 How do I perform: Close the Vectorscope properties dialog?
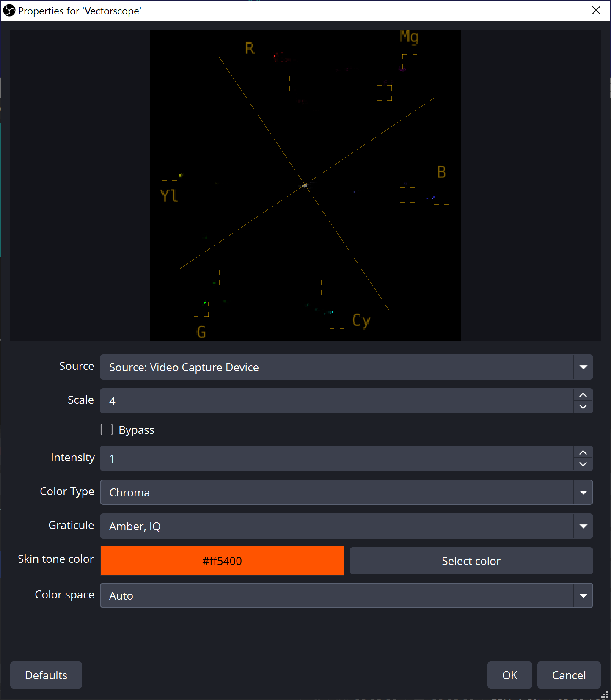(596, 10)
